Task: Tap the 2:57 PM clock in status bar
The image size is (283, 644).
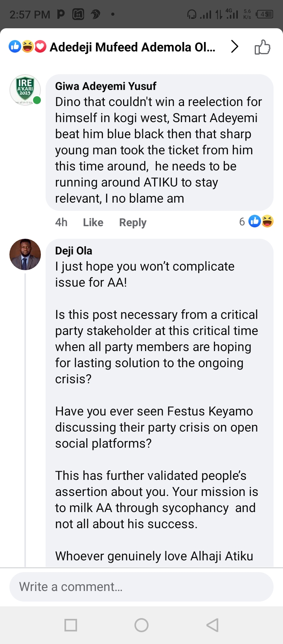Action: click(30, 15)
